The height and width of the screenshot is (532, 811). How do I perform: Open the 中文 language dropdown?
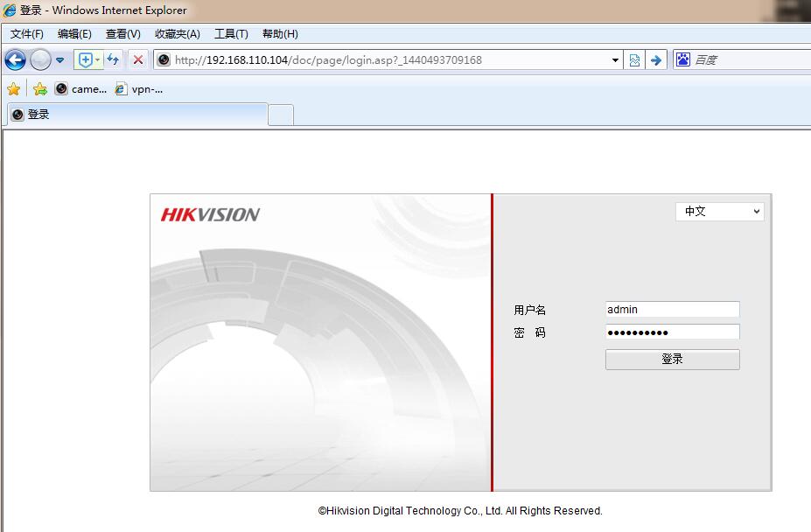tap(719, 211)
